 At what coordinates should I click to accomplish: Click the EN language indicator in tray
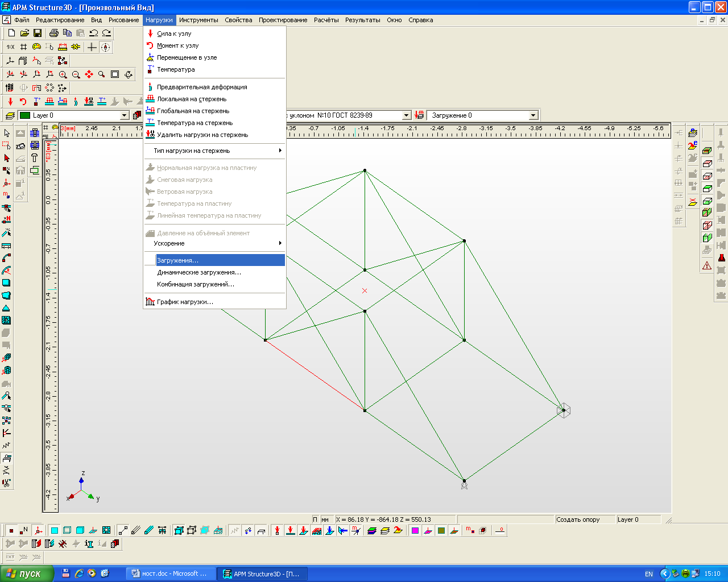click(649, 574)
